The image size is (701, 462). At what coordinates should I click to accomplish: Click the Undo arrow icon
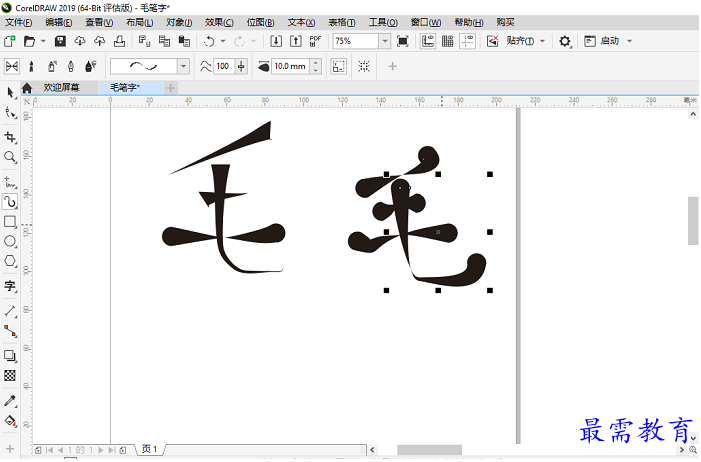[209, 41]
